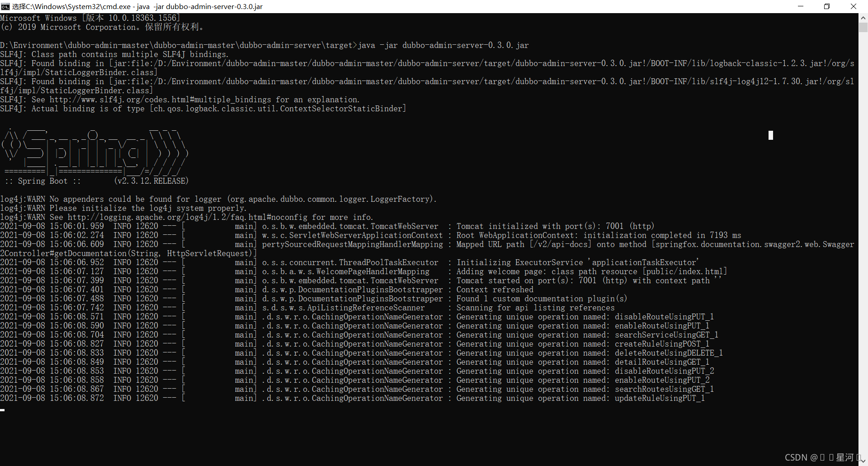Click 'Scanning for api listing references' message

(536, 308)
